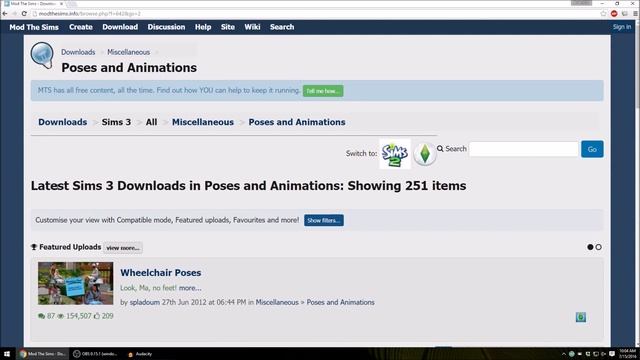The height and width of the screenshot is (360, 640).
Task: Open the Download menu
Action: 120,27
